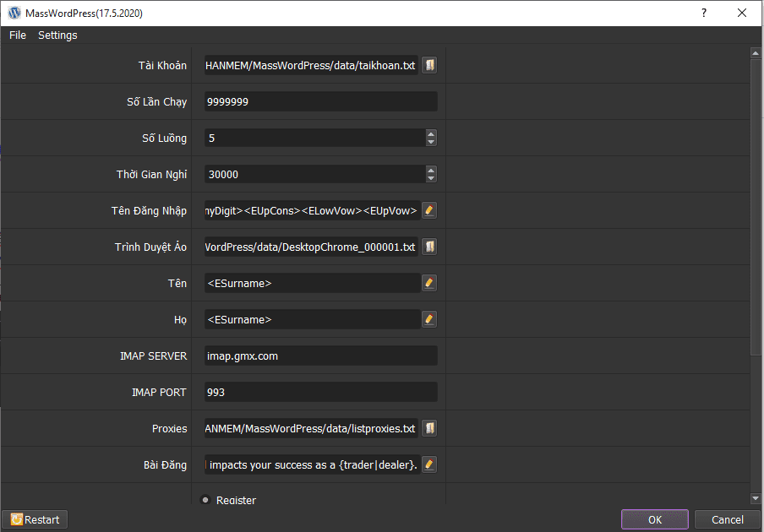Increase Thời Gian Nghỉ with up arrow
Viewport: 764px width, 532px height.
[x=431, y=170]
